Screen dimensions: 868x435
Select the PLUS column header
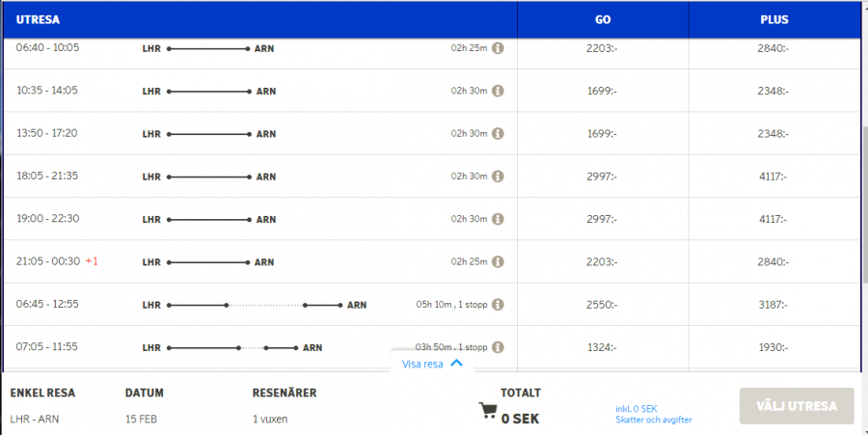773,19
